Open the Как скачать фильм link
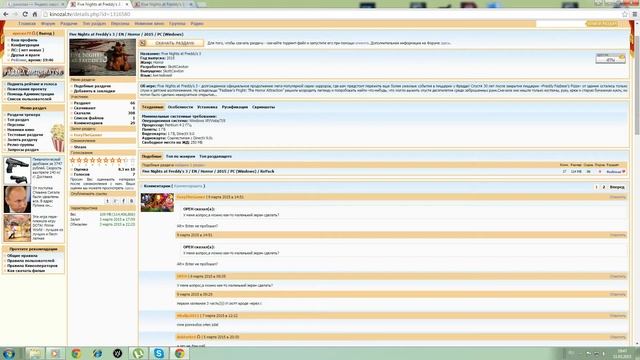The width and height of the screenshot is (640, 360). click(x=26, y=271)
